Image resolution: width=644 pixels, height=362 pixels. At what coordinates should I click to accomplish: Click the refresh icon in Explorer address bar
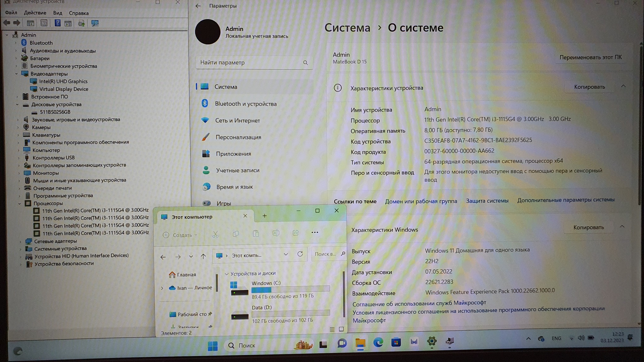pos(300,254)
